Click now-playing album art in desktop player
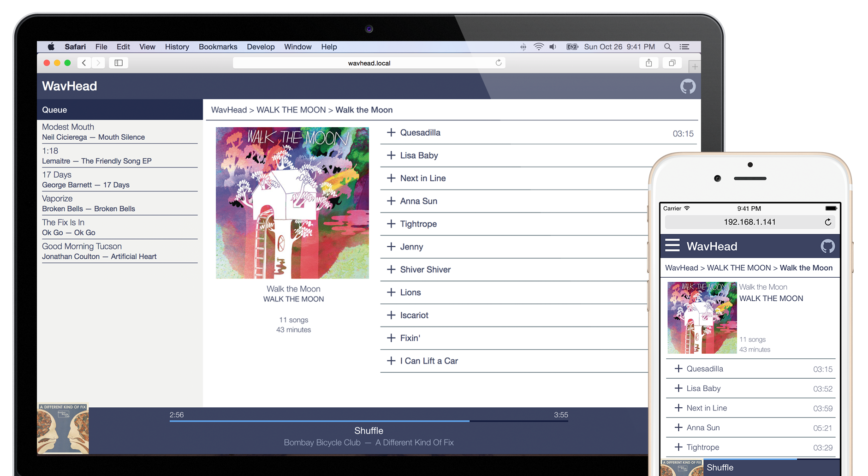The image size is (868, 476). [63, 429]
